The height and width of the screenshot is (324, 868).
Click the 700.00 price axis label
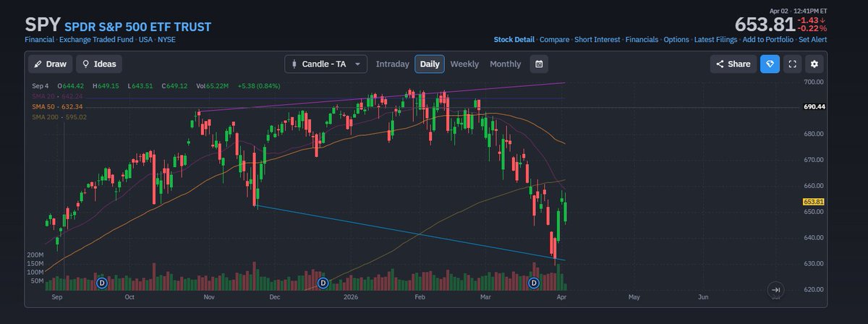[x=814, y=82]
